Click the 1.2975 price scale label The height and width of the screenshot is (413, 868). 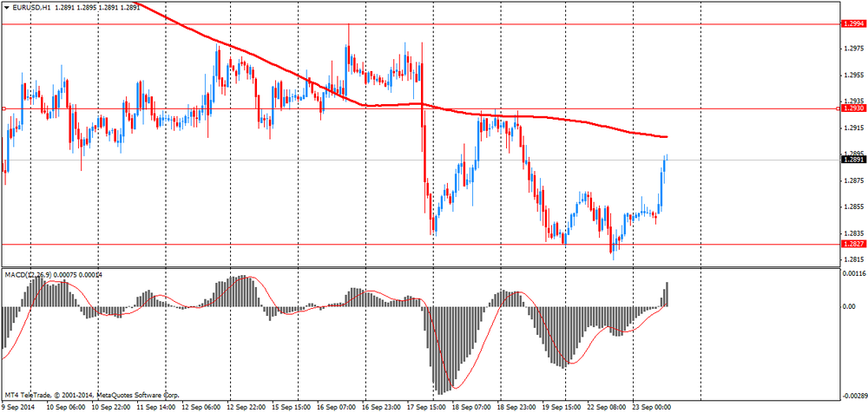click(x=852, y=49)
